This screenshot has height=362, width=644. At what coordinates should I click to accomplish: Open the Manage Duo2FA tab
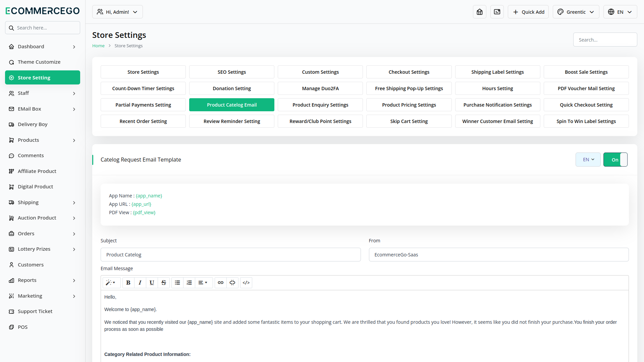320,88
